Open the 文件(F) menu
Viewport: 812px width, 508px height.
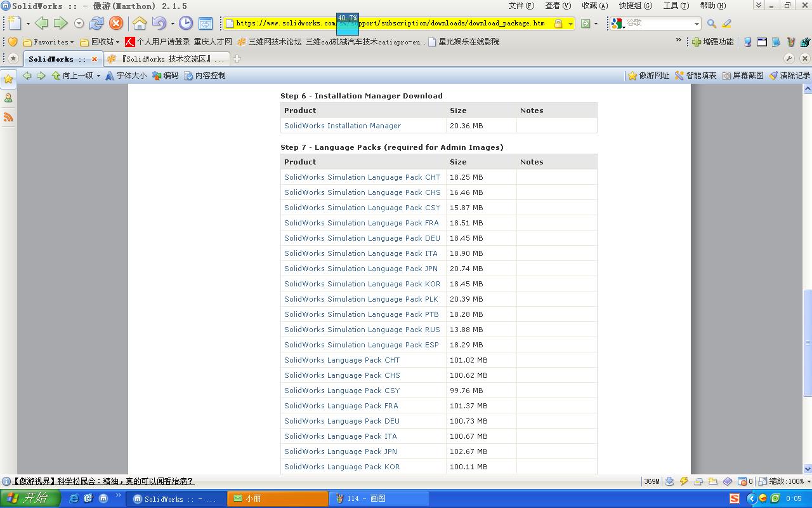coord(521,6)
